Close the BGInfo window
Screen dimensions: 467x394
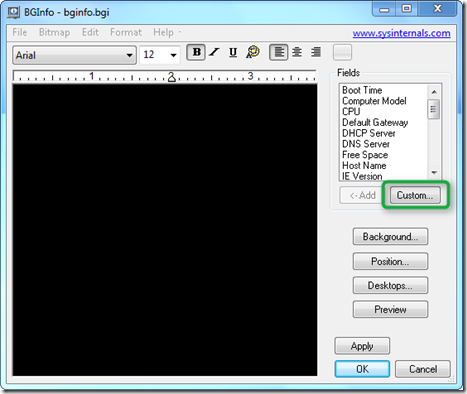pyautogui.click(x=437, y=9)
